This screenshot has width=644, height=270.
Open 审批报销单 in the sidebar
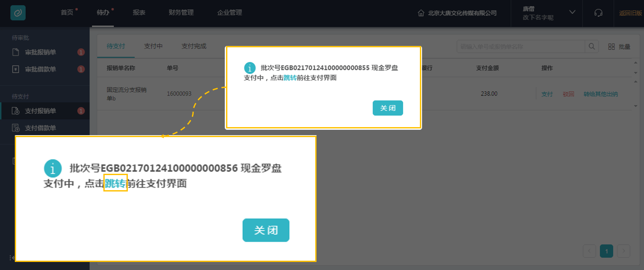point(41,52)
